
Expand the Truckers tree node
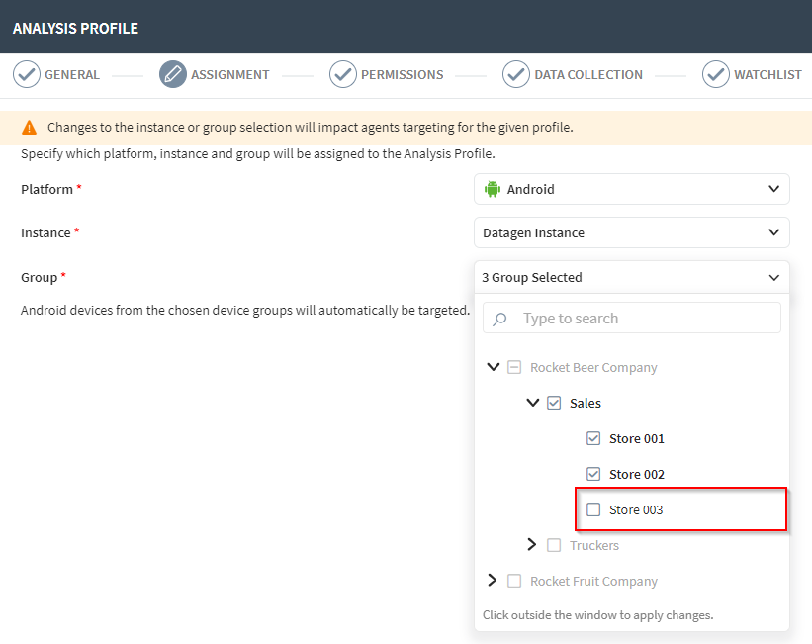(532, 545)
